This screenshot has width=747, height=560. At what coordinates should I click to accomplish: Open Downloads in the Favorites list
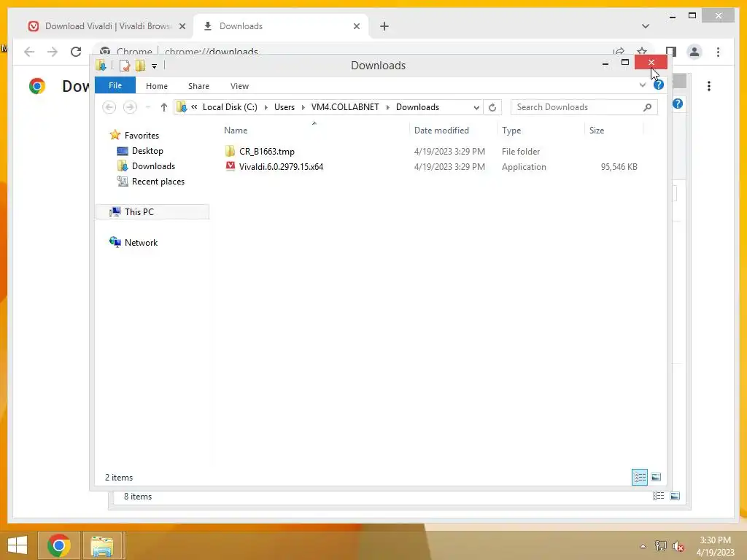[x=153, y=166]
